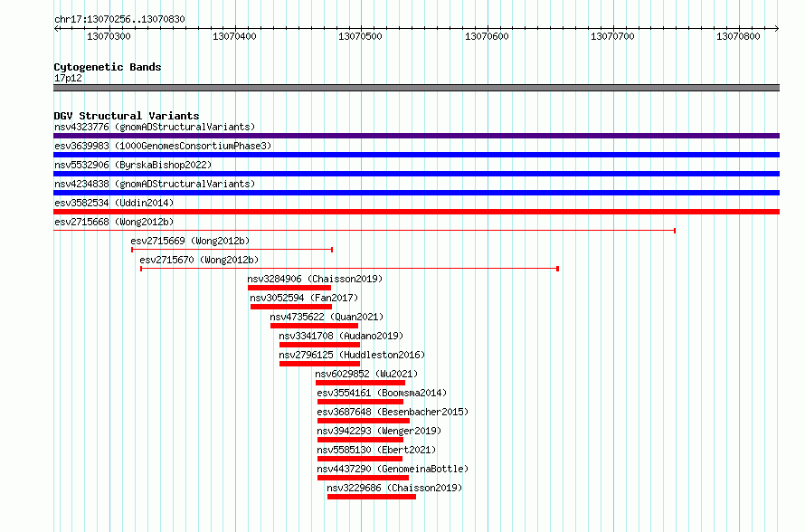Click the Cytogenetic Bands track title
The width and height of the screenshot is (805, 532).
click(108, 67)
